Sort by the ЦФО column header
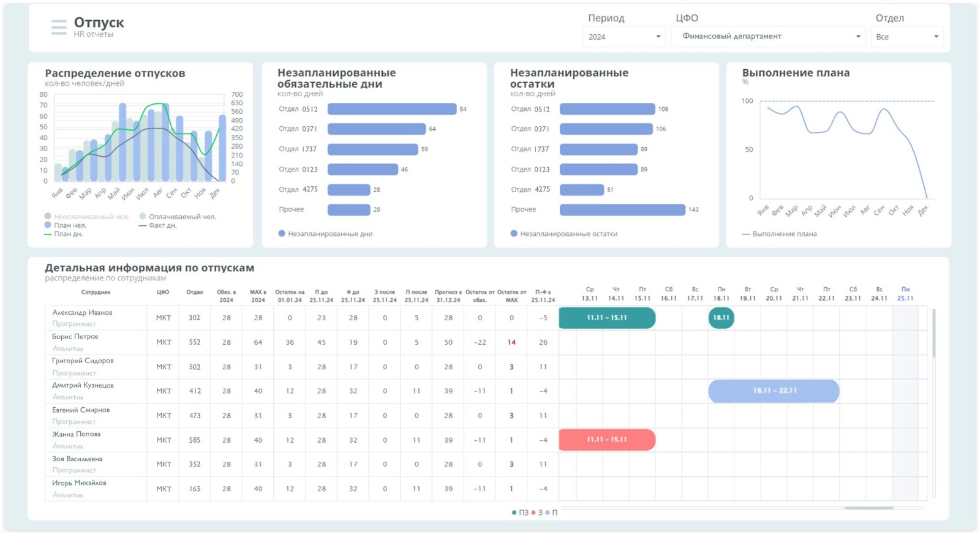 click(163, 292)
